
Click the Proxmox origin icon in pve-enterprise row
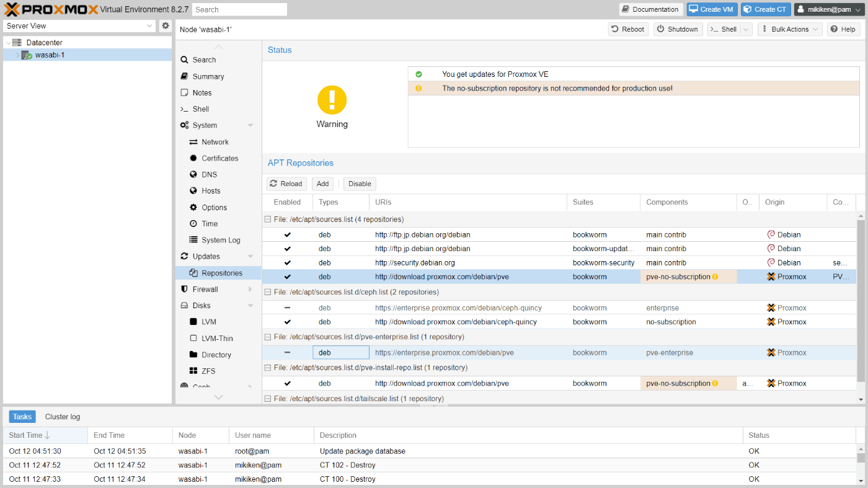click(x=771, y=353)
